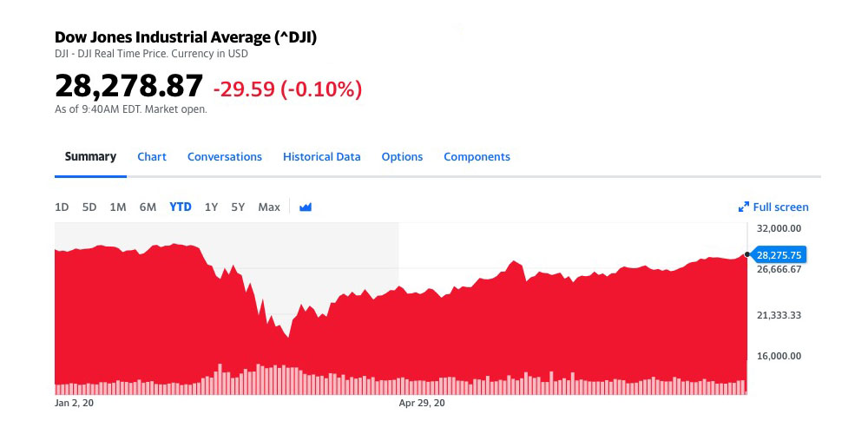Open the Conversations tab

(225, 157)
